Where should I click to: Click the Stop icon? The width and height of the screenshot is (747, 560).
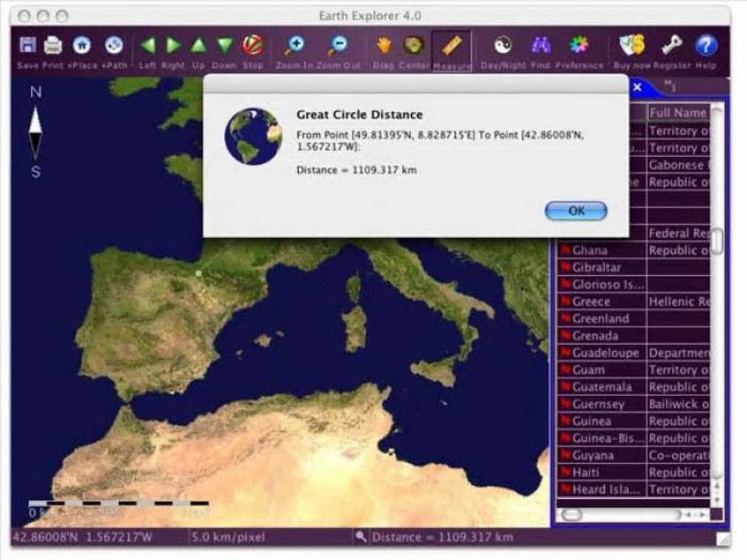[253, 45]
